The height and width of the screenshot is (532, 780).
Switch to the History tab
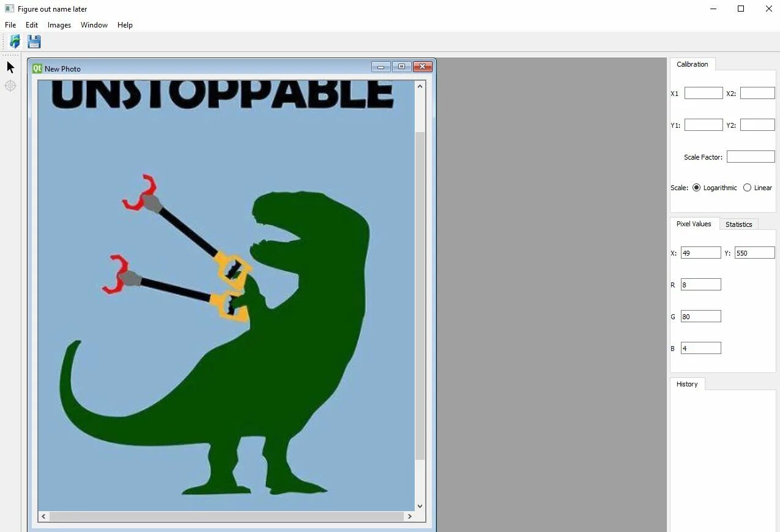687,384
